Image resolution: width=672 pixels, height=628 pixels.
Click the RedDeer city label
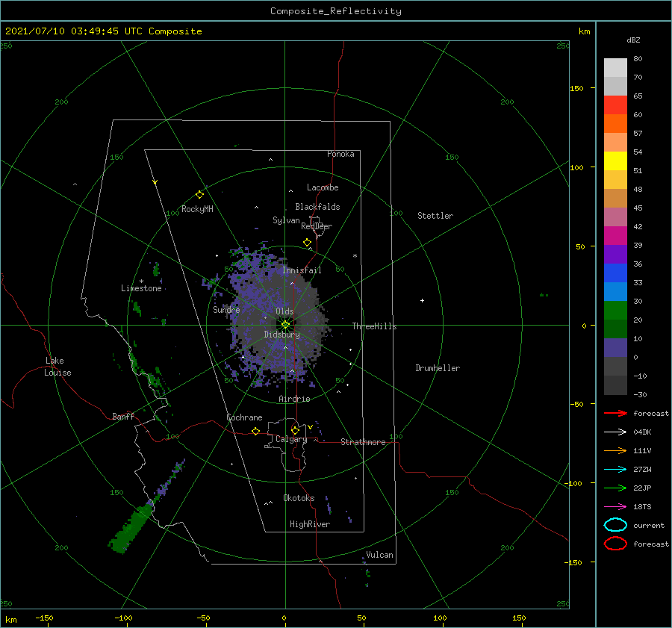(x=317, y=226)
